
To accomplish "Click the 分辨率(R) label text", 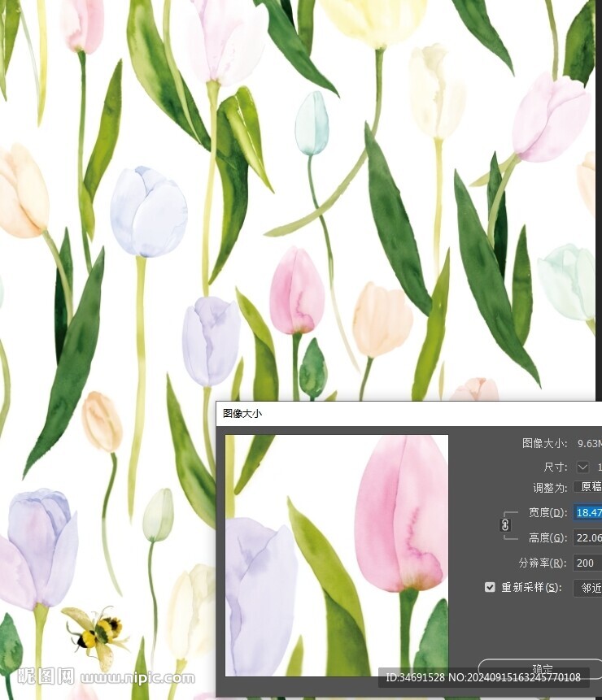I will pos(543,563).
